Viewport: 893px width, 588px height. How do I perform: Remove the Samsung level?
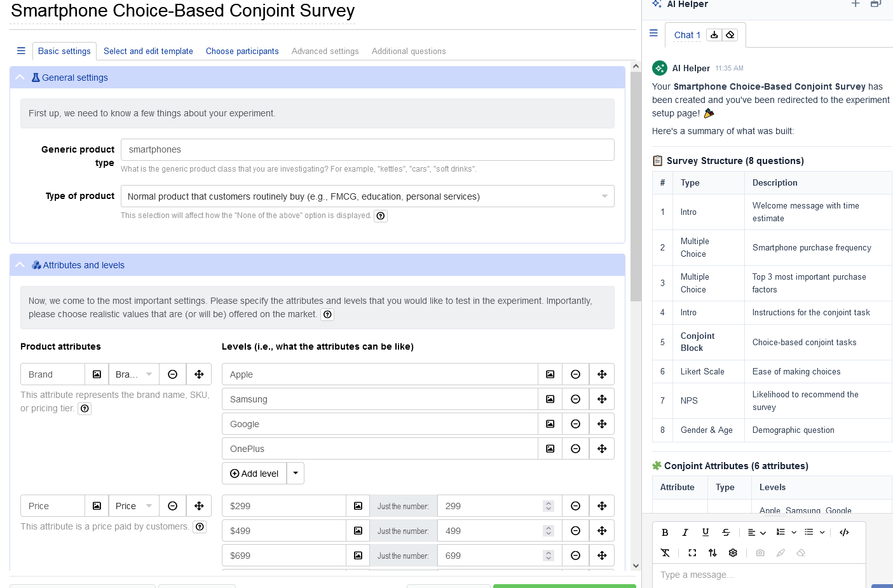[576, 399]
